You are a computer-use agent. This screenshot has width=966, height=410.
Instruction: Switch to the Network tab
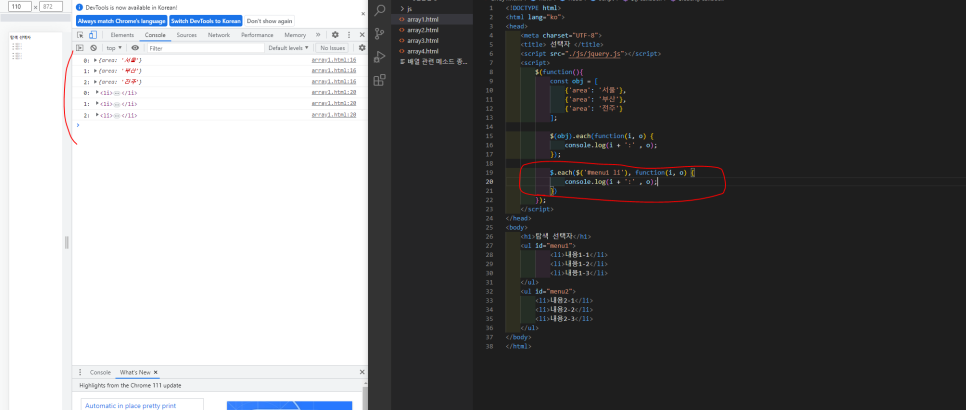pos(219,35)
